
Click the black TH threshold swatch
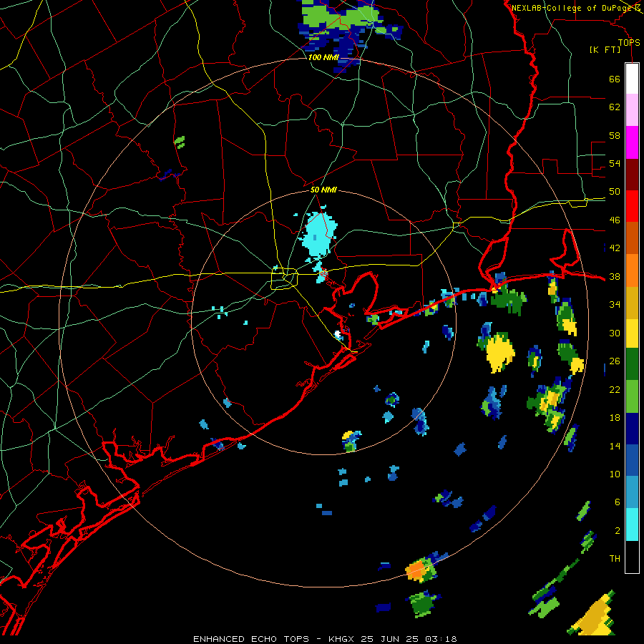632,557
